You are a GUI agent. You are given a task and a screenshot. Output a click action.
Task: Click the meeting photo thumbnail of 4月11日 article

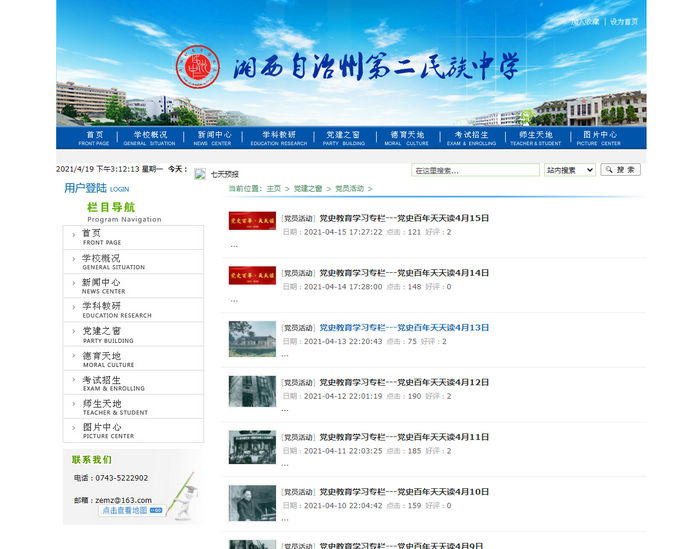click(x=252, y=447)
